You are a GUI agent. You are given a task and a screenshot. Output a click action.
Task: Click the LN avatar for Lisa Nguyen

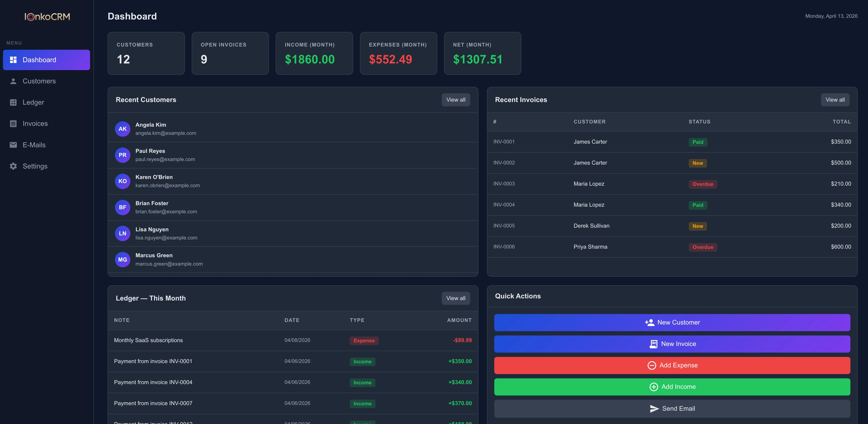click(x=123, y=233)
